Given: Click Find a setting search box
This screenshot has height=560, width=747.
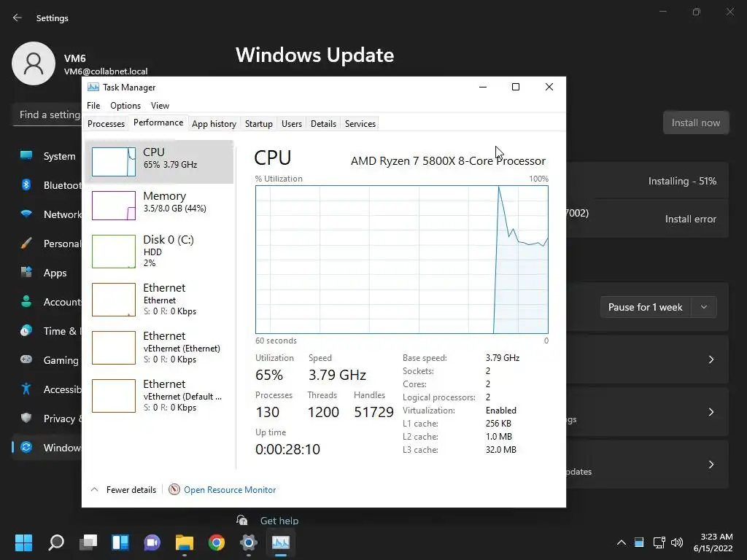Looking at the screenshot, I should 47,114.
